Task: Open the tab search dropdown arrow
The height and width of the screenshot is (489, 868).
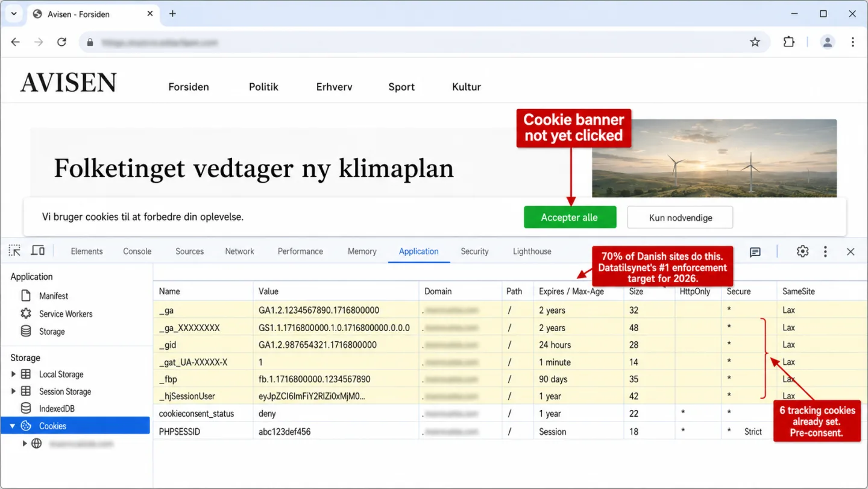Action: (13, 13)
